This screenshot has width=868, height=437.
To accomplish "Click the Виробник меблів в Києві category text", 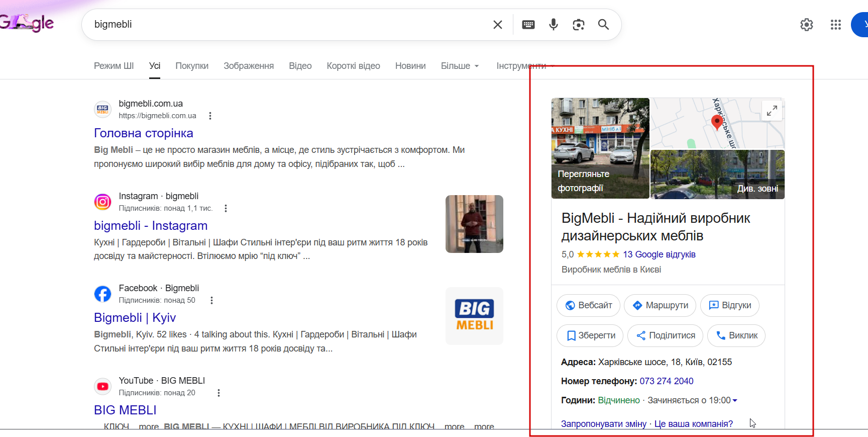I will click(x=611, y=270).
